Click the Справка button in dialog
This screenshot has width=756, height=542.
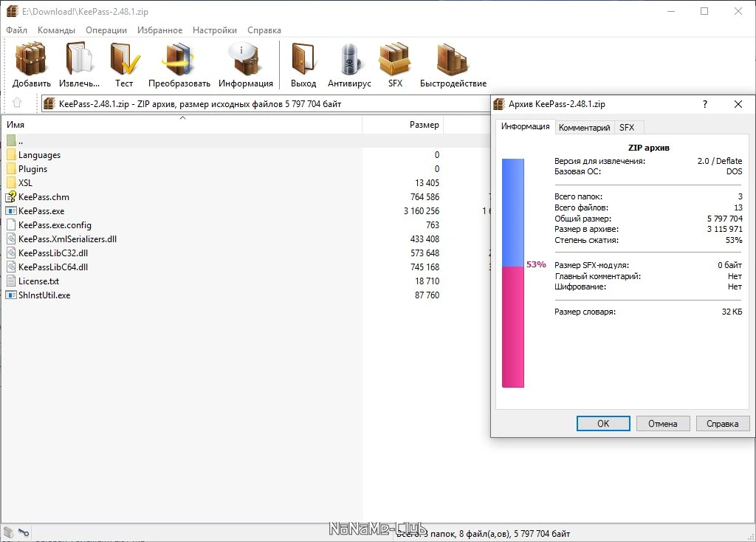722,423
